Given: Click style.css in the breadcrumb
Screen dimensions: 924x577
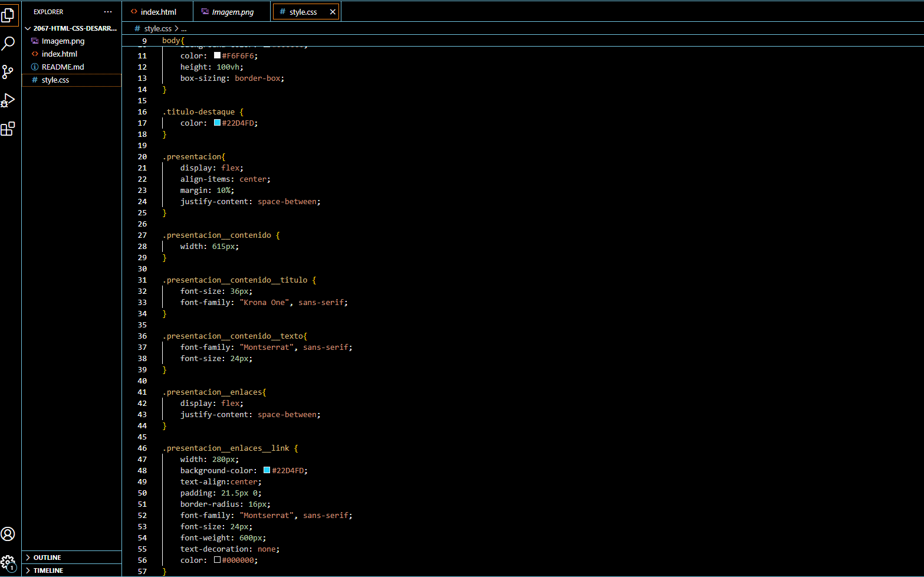Looking at the screenshot, I should click(x=157, y=28).
